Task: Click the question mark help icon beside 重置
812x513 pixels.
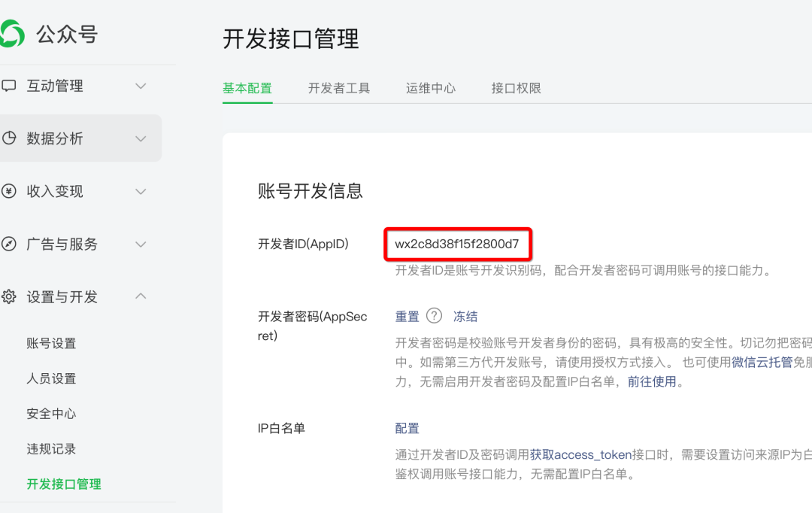Action: pyautogui.click(x=434, y=316)
